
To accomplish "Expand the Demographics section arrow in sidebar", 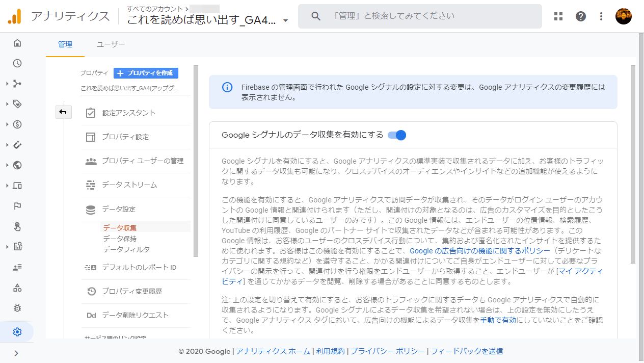I will point(7,165).
